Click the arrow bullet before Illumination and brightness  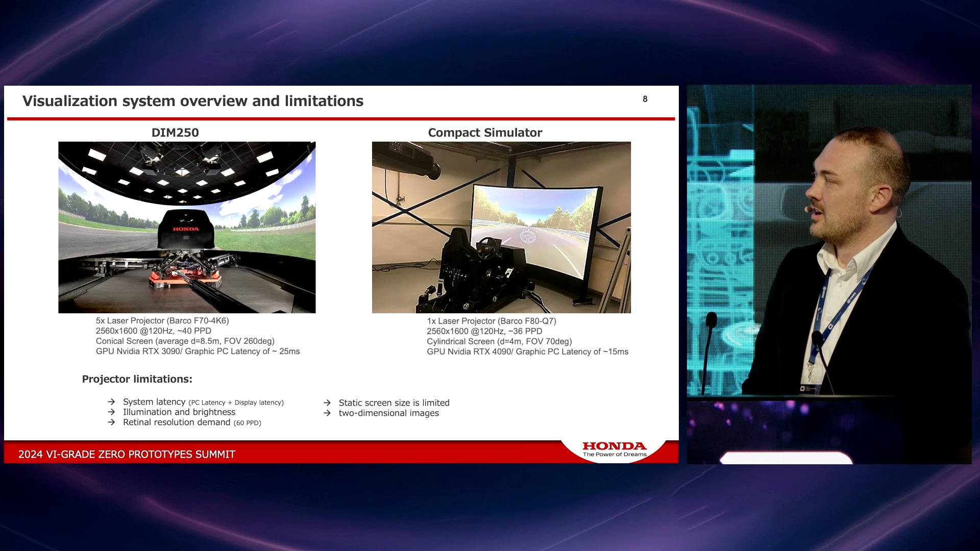111,412
